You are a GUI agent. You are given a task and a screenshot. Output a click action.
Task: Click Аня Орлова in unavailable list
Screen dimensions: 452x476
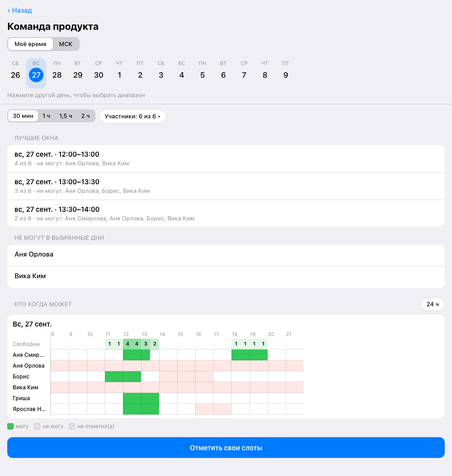[x=226, y=256]
